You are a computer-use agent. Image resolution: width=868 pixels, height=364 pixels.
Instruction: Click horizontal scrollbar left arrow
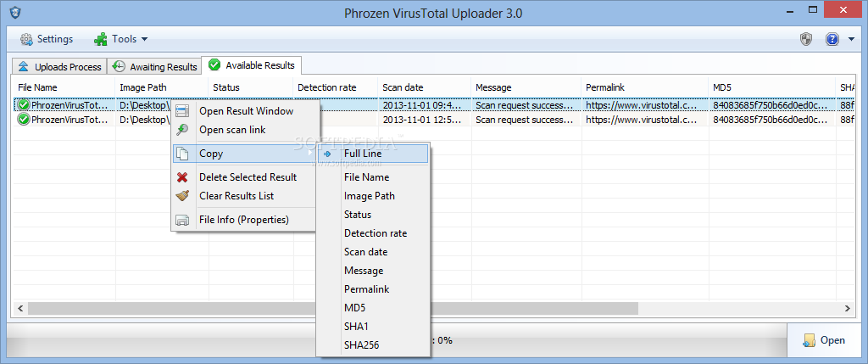coord(20,308)
